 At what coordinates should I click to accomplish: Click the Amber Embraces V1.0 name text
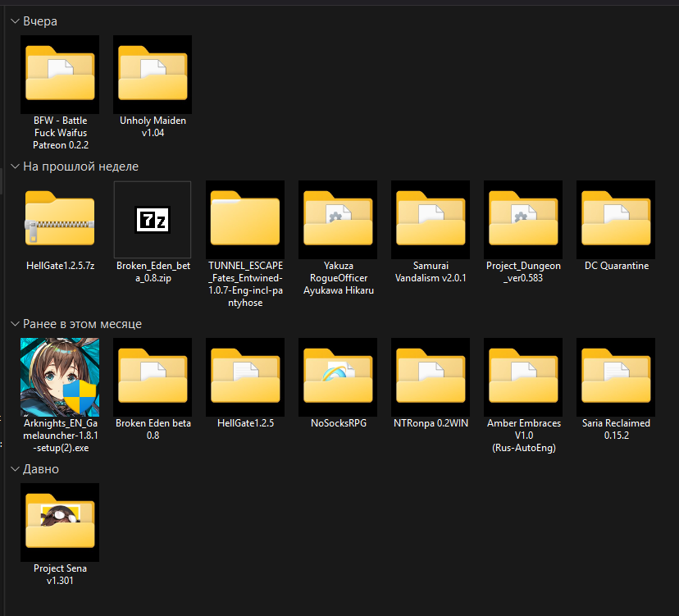point(523,436)
